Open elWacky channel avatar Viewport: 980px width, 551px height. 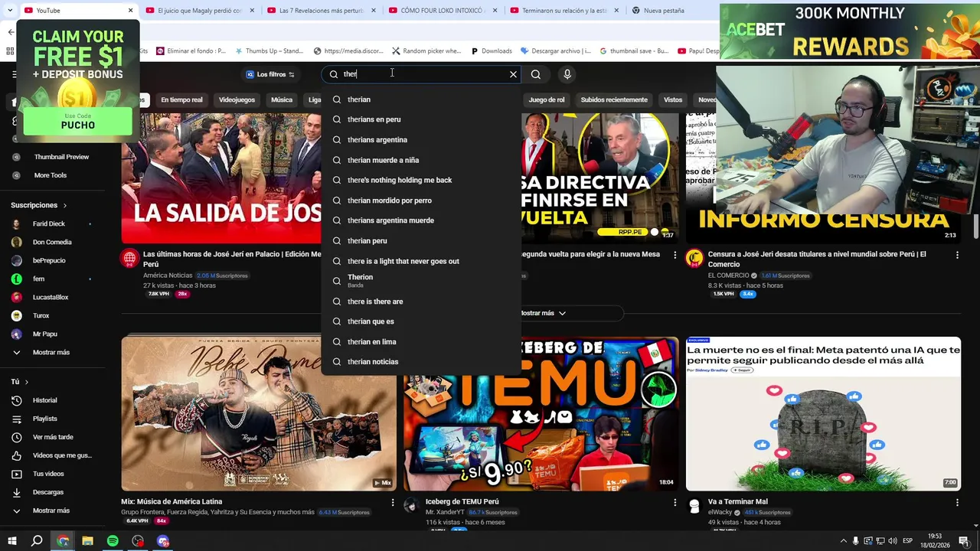[x=694, y=505]
